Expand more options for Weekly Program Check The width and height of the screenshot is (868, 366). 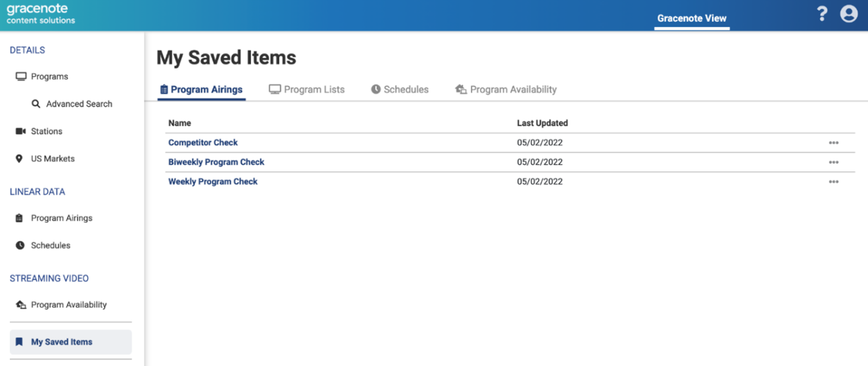[833, 182]
